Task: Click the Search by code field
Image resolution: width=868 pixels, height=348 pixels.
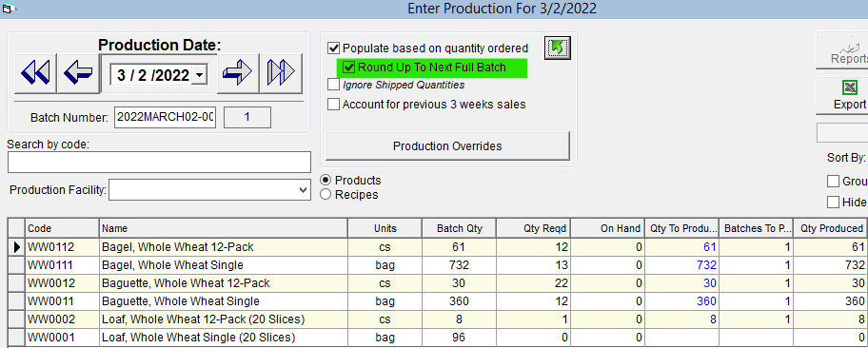Action: click(x=160, y=162)
